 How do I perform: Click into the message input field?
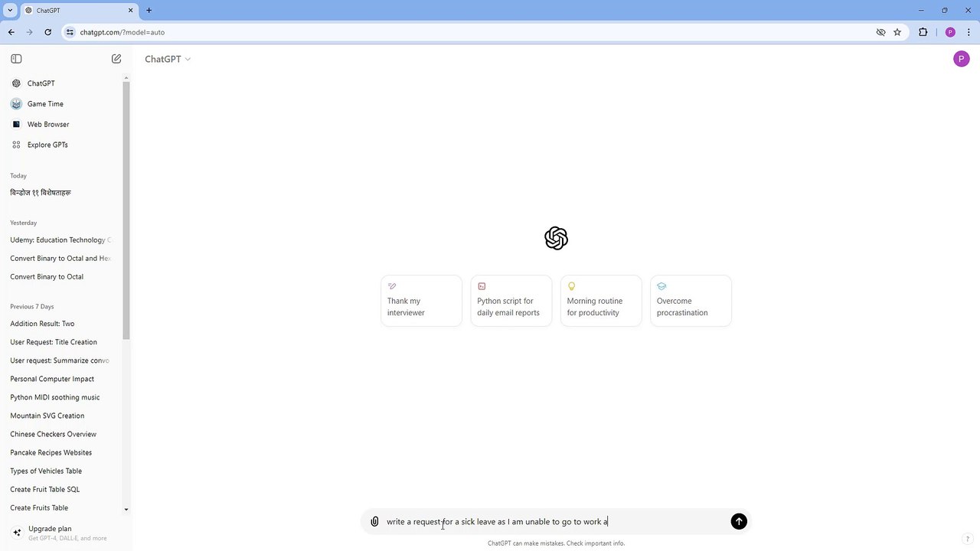tap(555, 522)
